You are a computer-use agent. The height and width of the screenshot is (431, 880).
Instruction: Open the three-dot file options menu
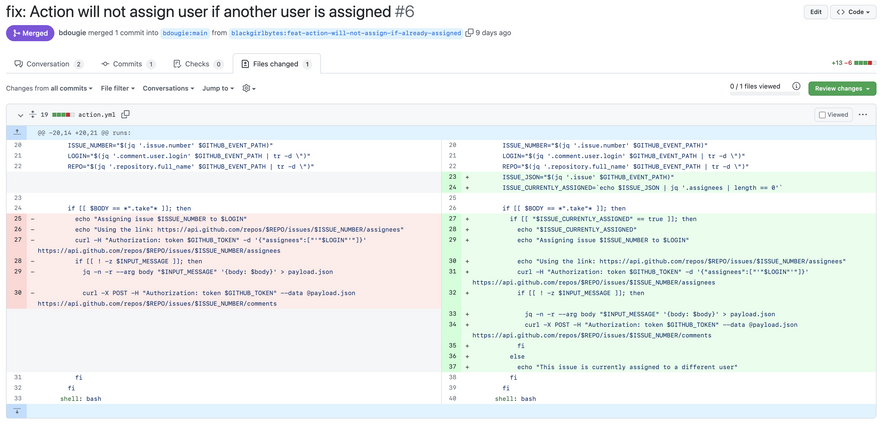863,115
